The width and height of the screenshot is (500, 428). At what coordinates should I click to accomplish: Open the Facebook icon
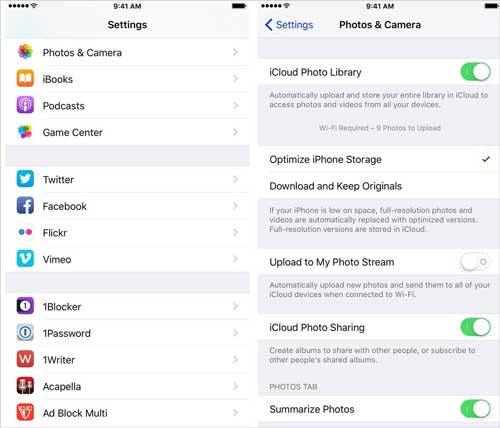click(x=25, y=206)
